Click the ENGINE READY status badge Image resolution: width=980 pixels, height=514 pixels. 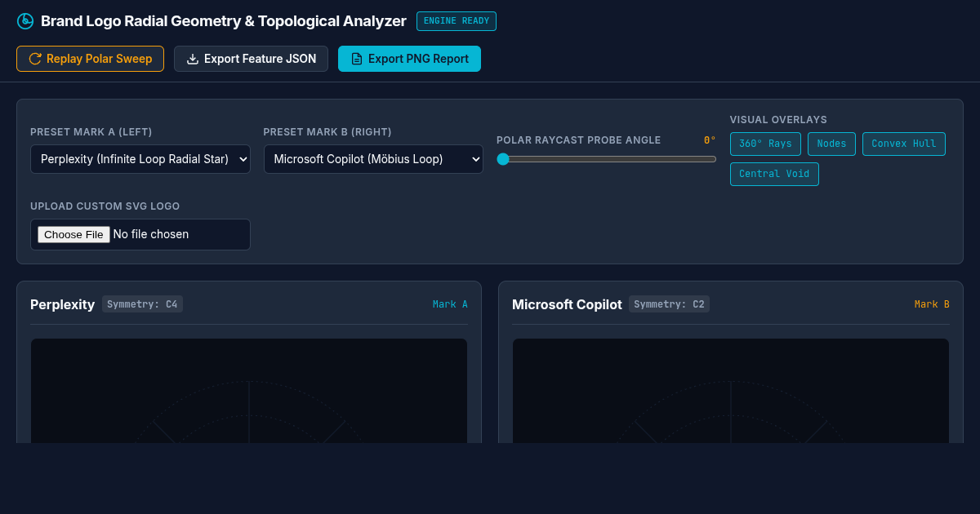click(457, 21)
